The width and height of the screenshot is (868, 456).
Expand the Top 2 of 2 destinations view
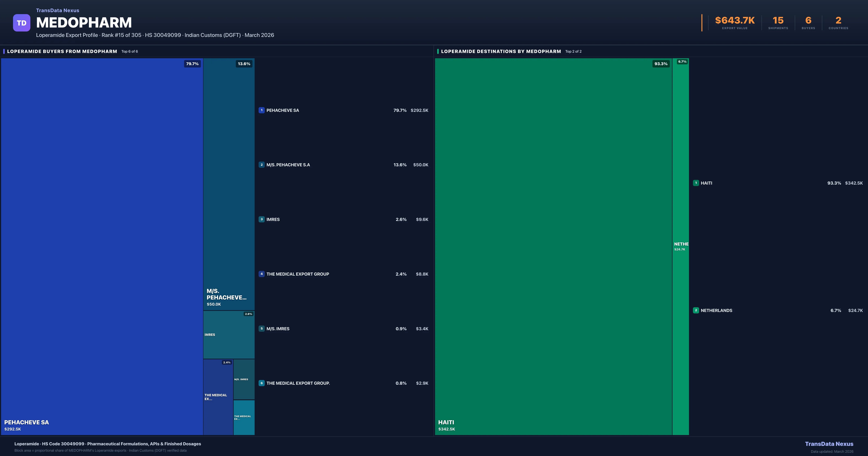click(573, 51)
